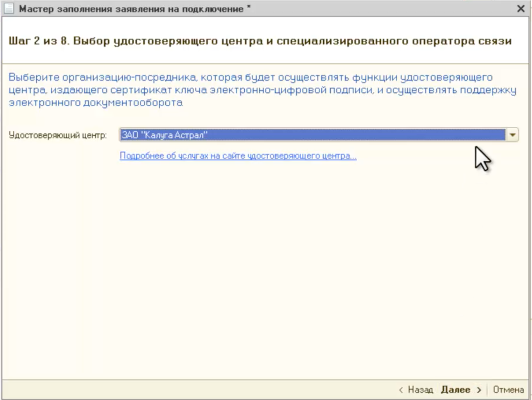Click the blue instruction text "Выберите организацию-посредника"
The width and height of the screenshot is (532, 400).
[102, 78]
